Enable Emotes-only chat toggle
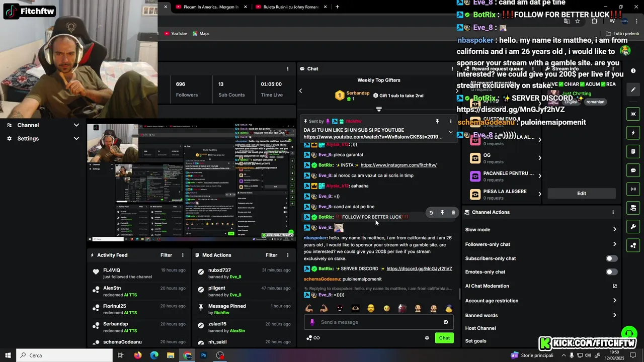Image resolution: width=644 pixels, height=362 pixels. pyautogui.click(x=611, y=272)
